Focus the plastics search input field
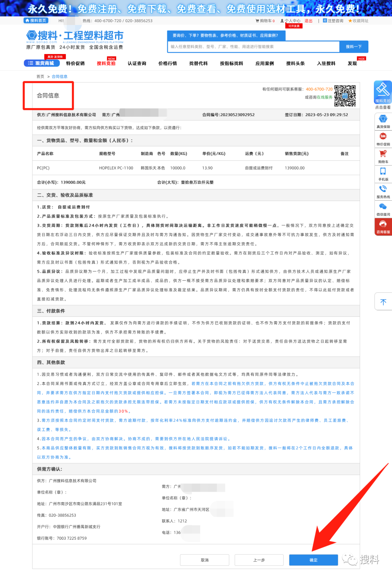392x577 pixels. point(253,47)
